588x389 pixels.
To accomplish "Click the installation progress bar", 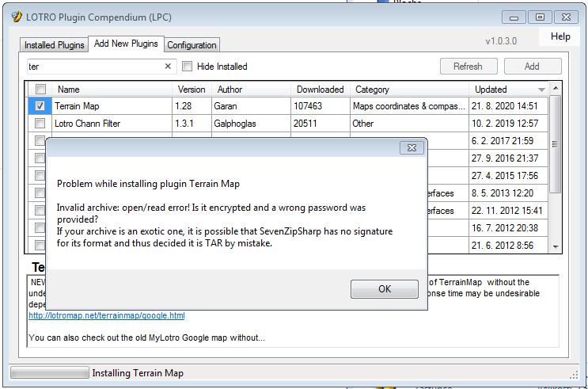I will click(x=50, y=373).
